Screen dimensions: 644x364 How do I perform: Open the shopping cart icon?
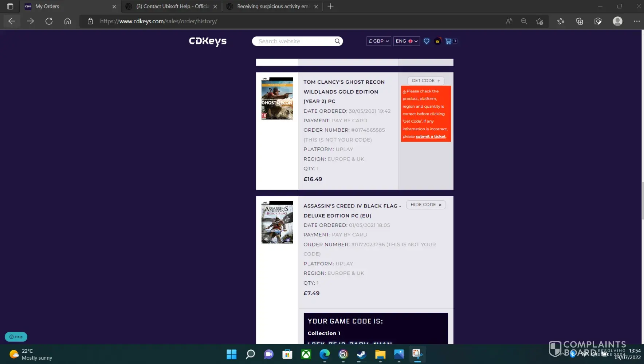coord(448,41)
